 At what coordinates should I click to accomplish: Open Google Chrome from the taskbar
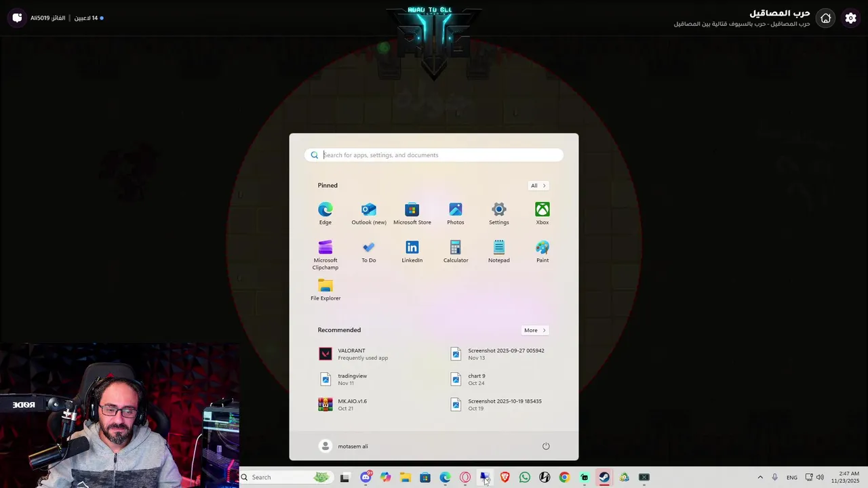[x=564, y=477]
